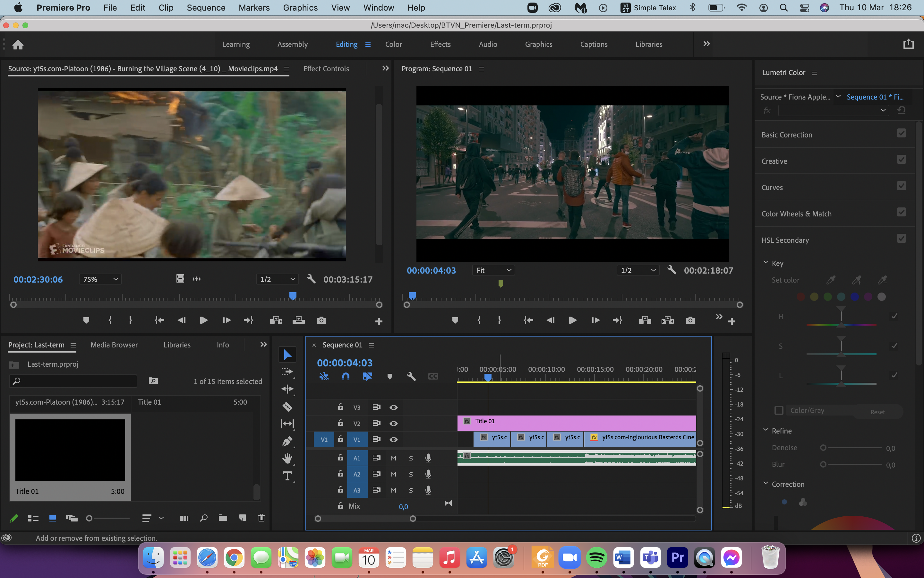The image size is (924, 578).
Task: Open the 75% zoom dropdown in Source monitor
Action: (100, 279)
